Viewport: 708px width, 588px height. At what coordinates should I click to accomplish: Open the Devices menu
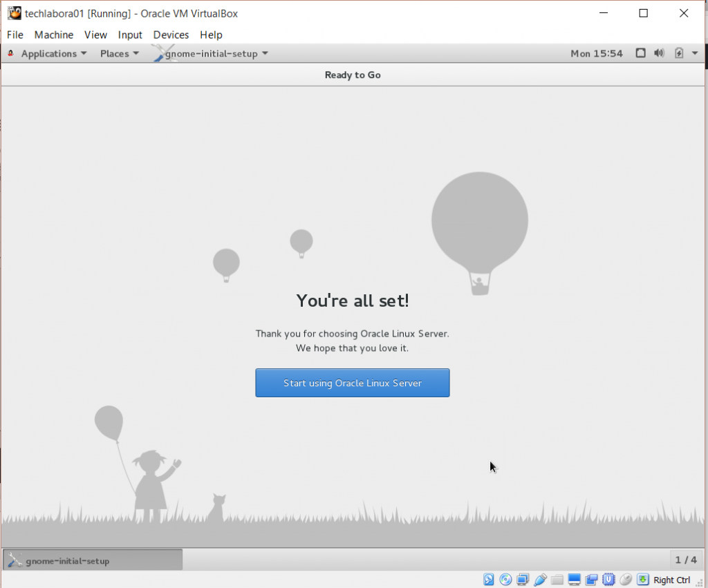coord(171,35)
